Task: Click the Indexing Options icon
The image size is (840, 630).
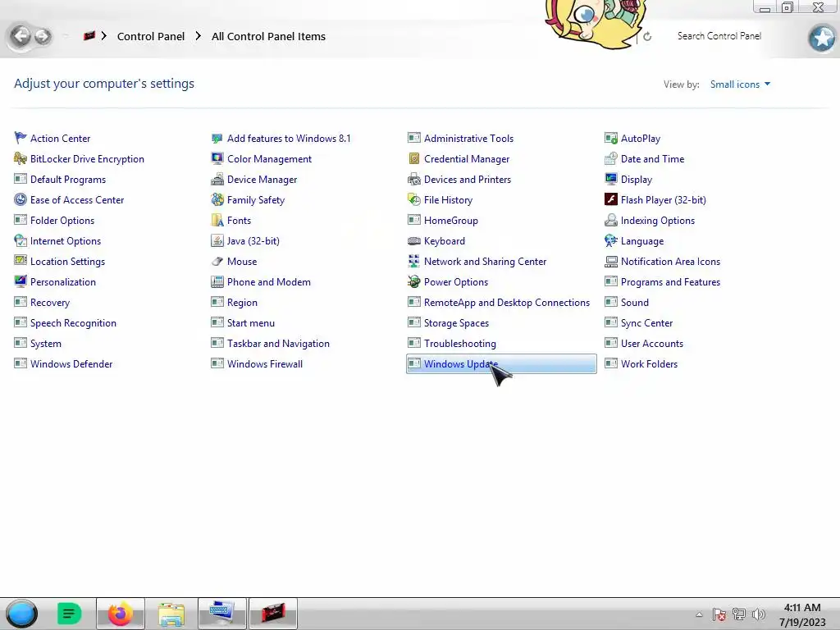Action: click(610, 220)
